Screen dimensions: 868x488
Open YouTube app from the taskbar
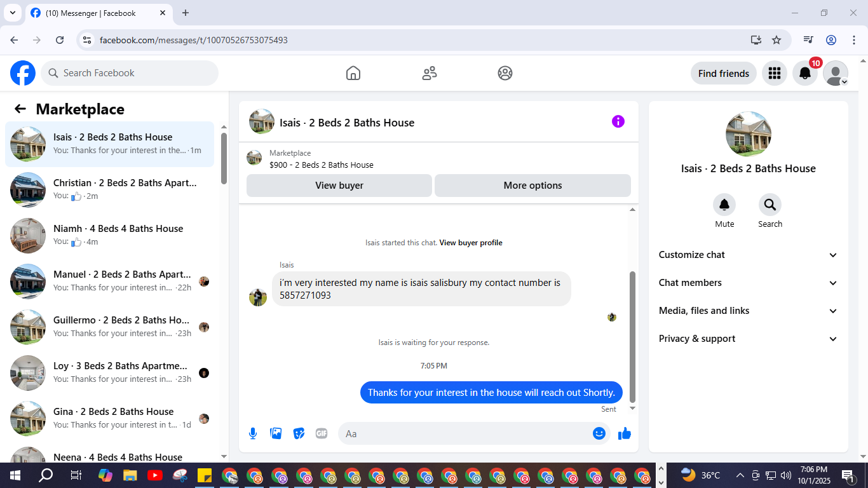154,475
